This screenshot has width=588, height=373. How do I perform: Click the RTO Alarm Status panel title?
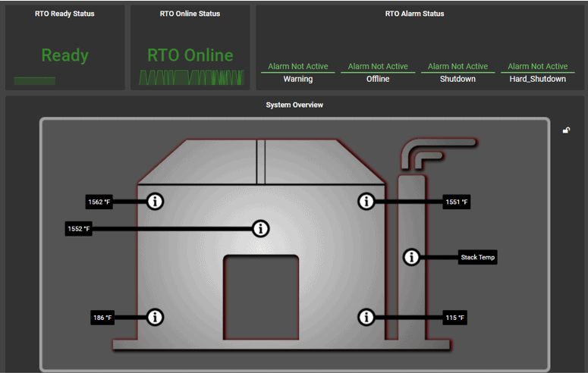[x=414, y=14]
